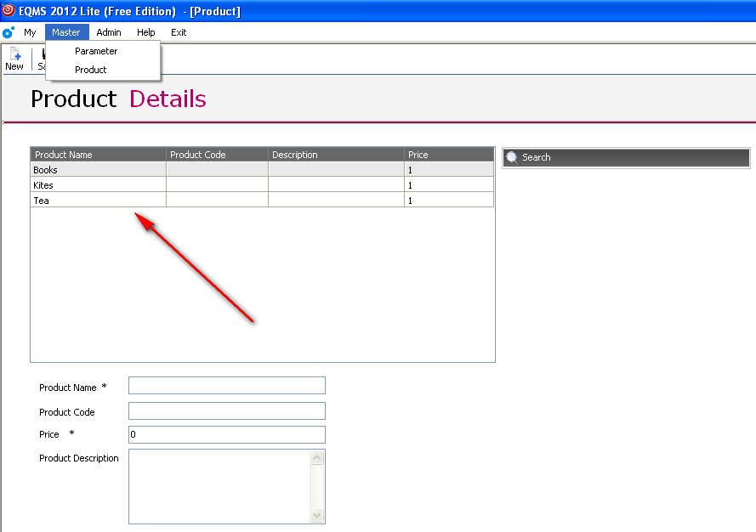Collapse the open Master menu
Screen dimensions: 756x532
click(x=66, y=32)
